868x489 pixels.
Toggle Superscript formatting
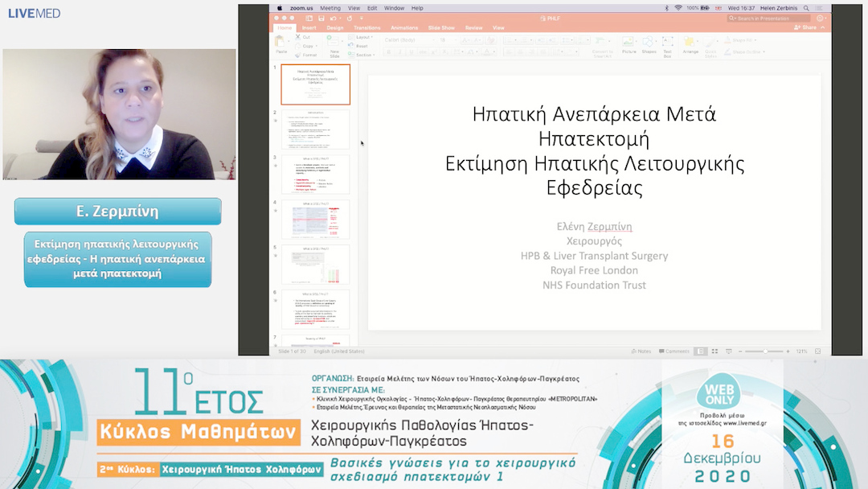[434, 51]
